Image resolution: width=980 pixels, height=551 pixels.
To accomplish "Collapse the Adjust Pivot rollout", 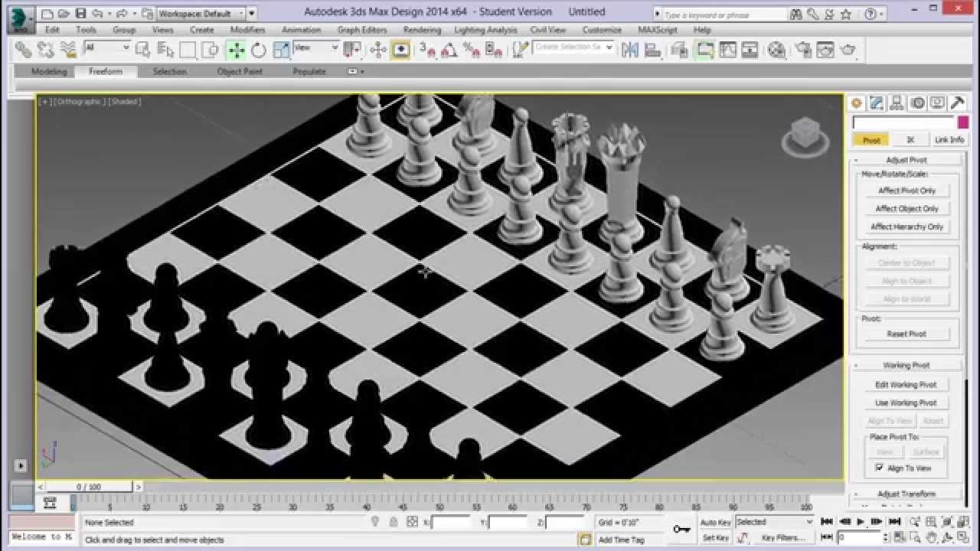I will (x=906, y=160).
